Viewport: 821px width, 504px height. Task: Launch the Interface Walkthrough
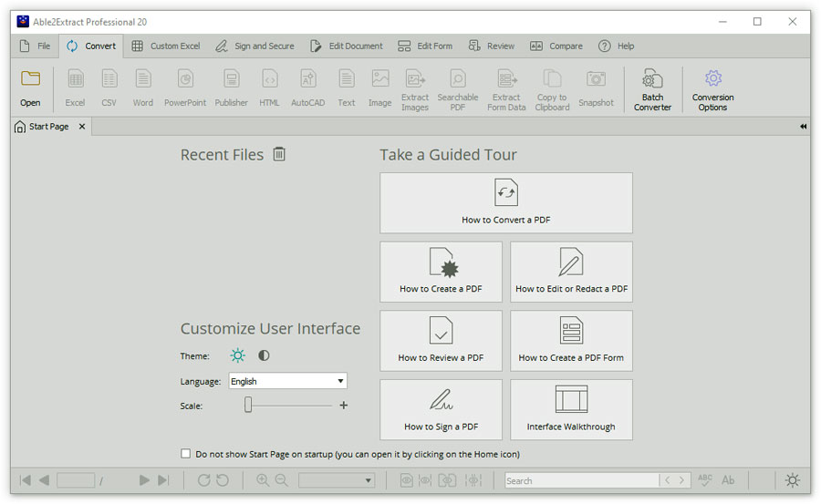click(571, 410)
